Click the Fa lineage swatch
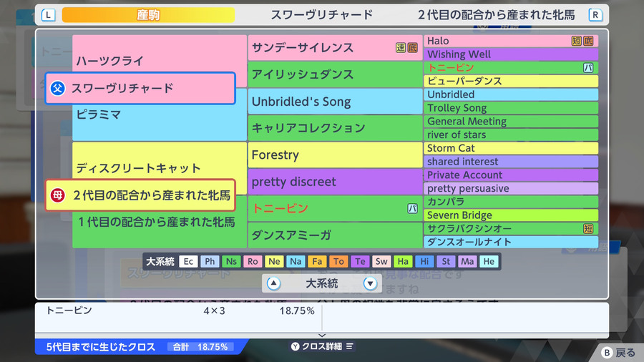The width and height of the screenshot is (644, 362). point(317,261)
